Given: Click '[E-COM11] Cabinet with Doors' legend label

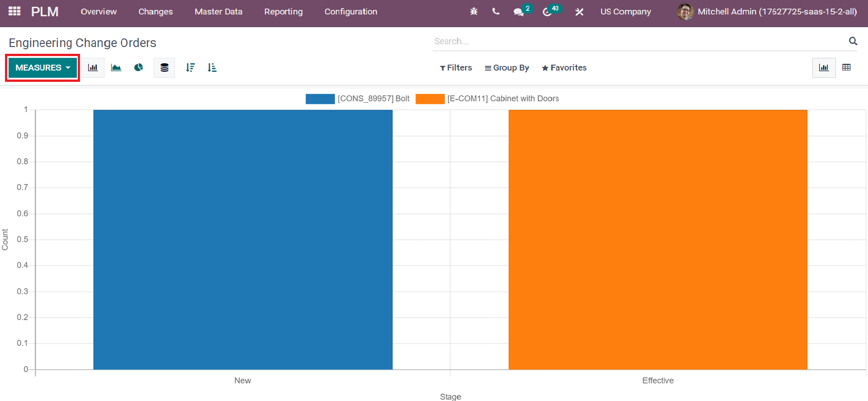Looking at the screenshot, I should [x=503, y=99].
